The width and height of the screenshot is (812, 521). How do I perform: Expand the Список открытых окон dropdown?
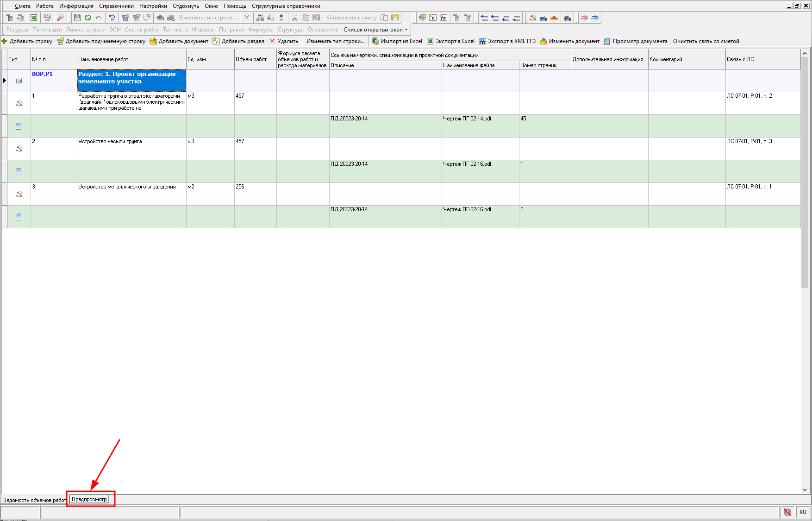coord(375,30)
